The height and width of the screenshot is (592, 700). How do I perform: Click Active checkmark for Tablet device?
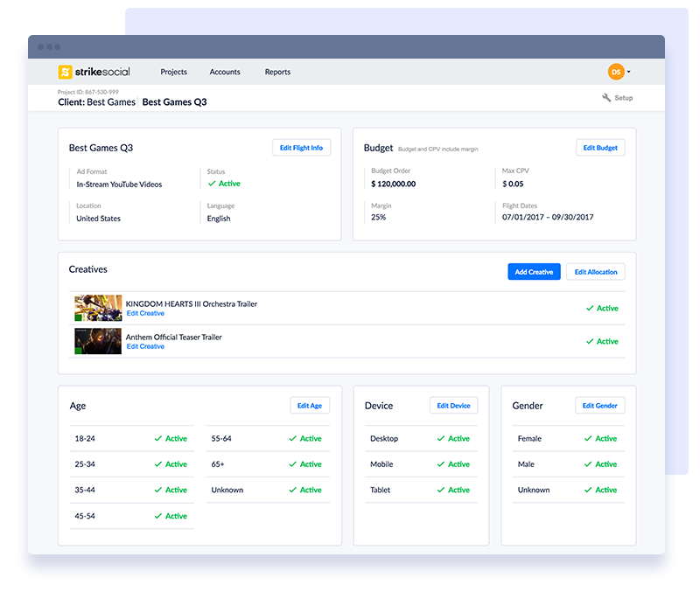441,490
